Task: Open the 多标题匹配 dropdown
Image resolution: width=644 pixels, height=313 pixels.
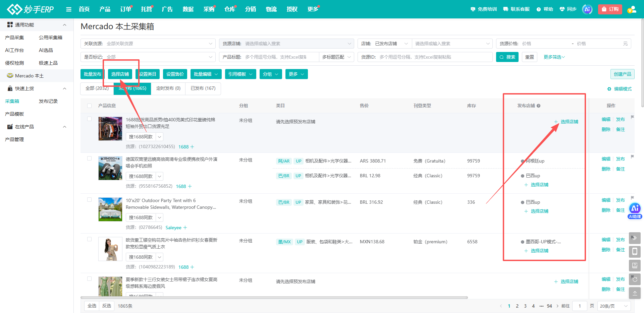Action: [x=336, y=57]
